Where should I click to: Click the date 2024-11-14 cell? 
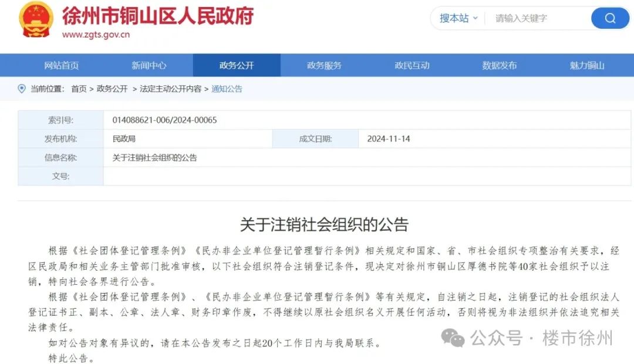pyautogui.click(x=494, y=139)
